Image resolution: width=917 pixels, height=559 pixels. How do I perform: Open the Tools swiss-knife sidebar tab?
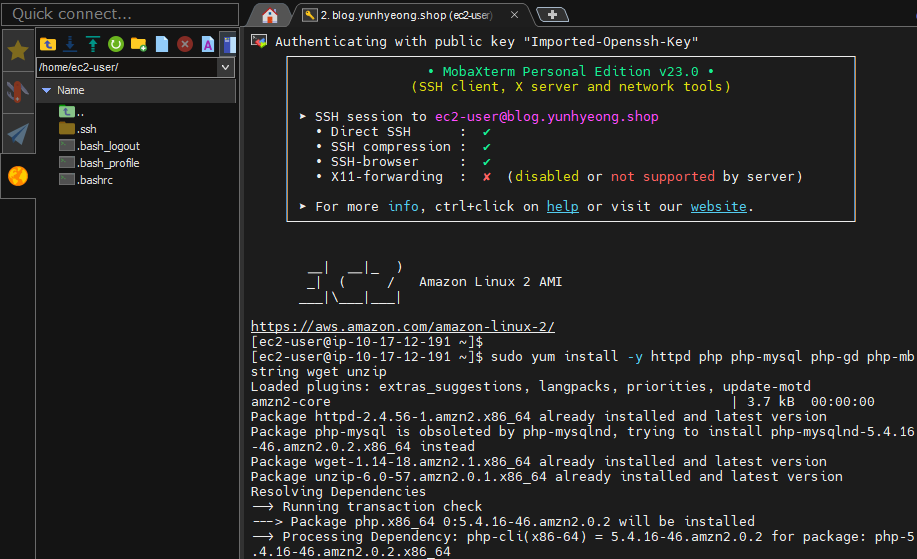(18, 92)
